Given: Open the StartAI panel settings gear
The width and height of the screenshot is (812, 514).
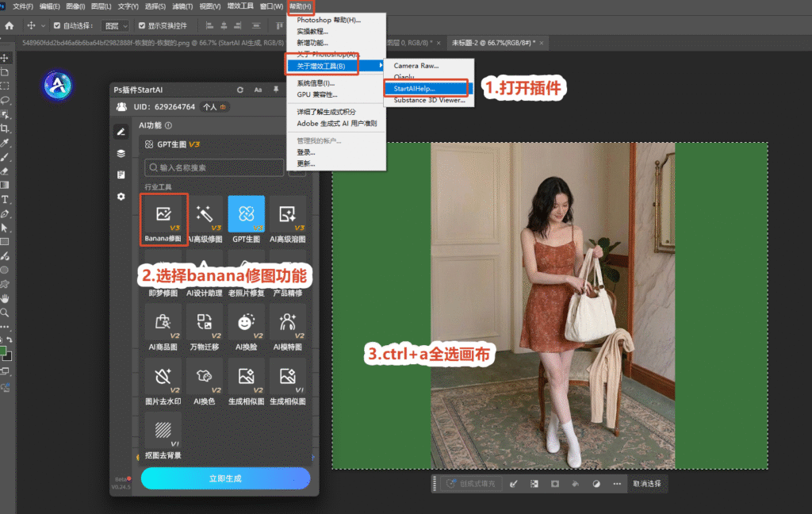Looking at the screenshot, I should coord(121,197).
